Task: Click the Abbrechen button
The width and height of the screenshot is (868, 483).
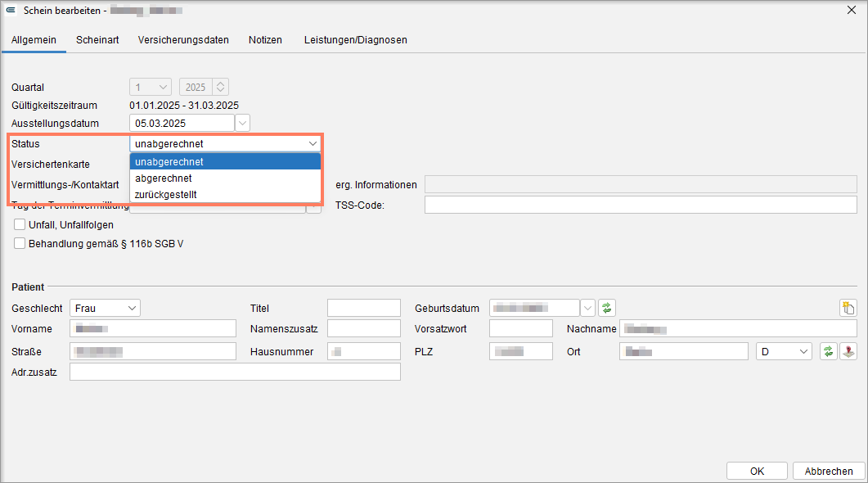Action: [x=829, y=471]
